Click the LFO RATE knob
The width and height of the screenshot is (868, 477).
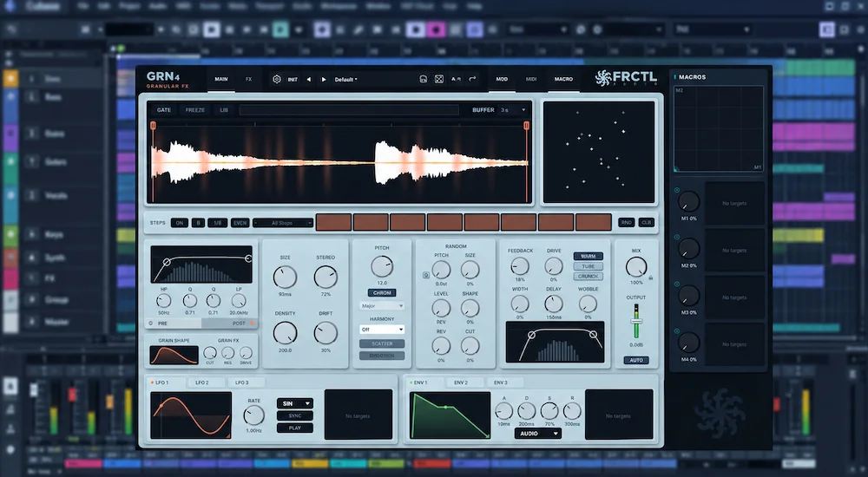coord(254,415)
